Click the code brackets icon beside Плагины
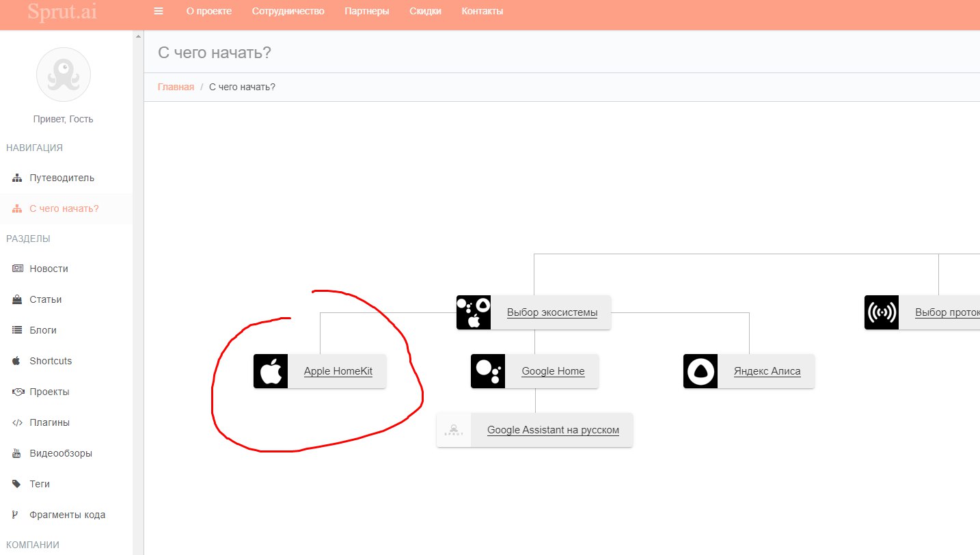This screenshot has width=980, height=555. tap(17, 422)
